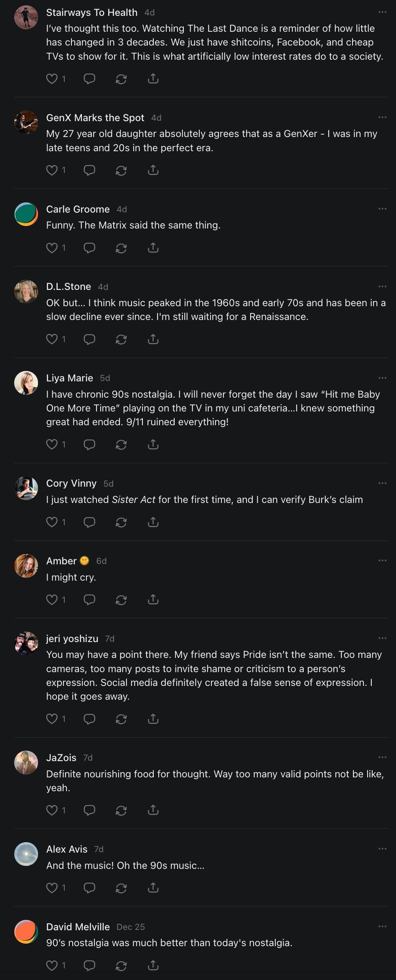Like Liya Marie's 90s nostalgia comment
The width and height of the screenshot is (396, 980).
coord(52,444)
